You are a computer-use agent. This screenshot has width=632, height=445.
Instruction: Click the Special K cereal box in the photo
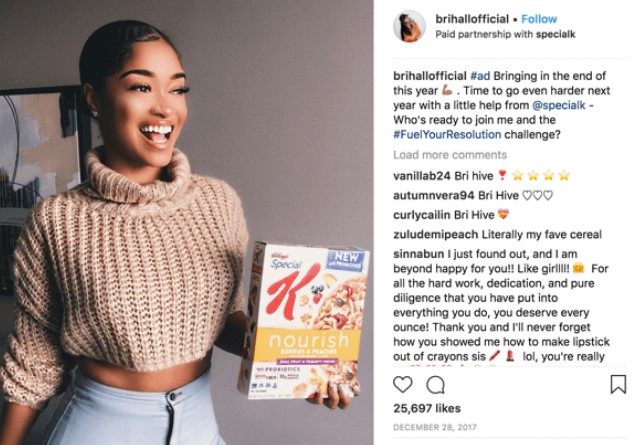[x=304, y=320]
